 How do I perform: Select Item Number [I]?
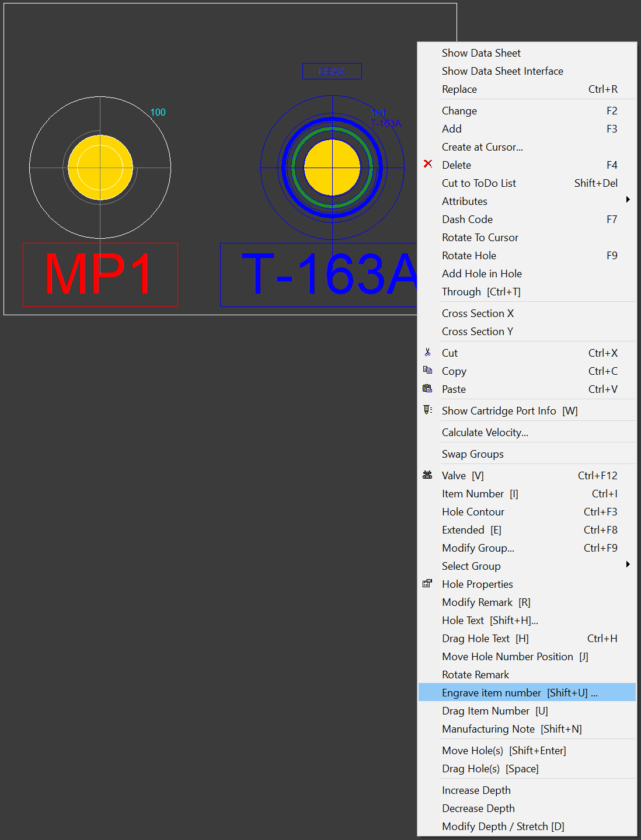pos(527,494)
